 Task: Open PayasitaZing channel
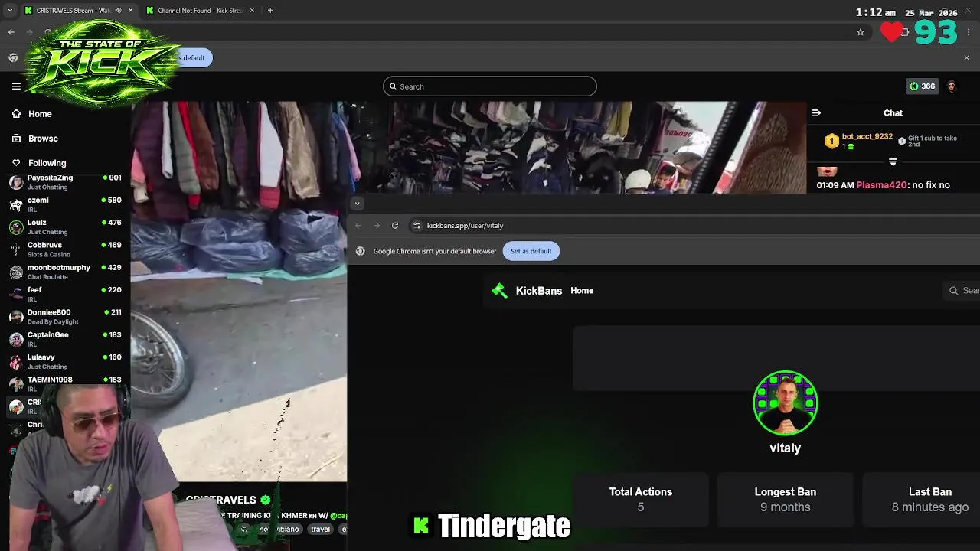click(65, 182)
